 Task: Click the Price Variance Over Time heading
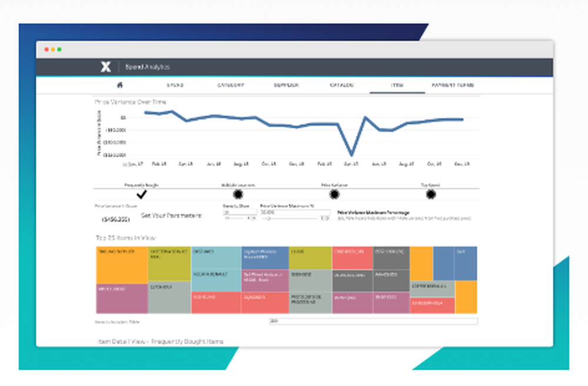click(x=131, y=102)
